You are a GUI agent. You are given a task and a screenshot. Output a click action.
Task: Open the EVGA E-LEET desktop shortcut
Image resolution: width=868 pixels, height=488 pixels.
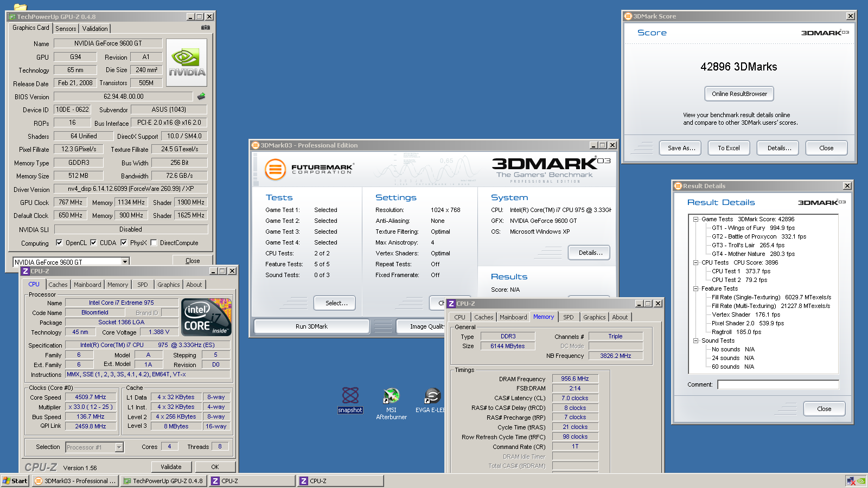[431, 401]
